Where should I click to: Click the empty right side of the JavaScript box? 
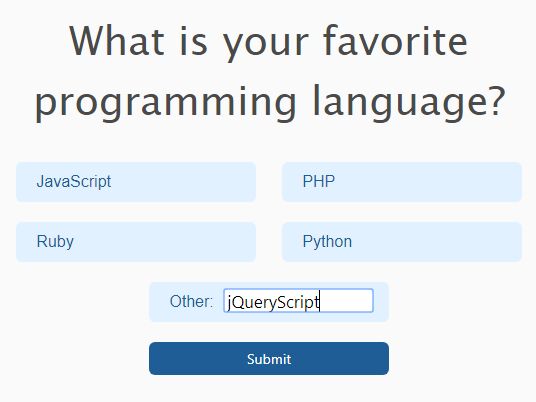pos(183,182)
